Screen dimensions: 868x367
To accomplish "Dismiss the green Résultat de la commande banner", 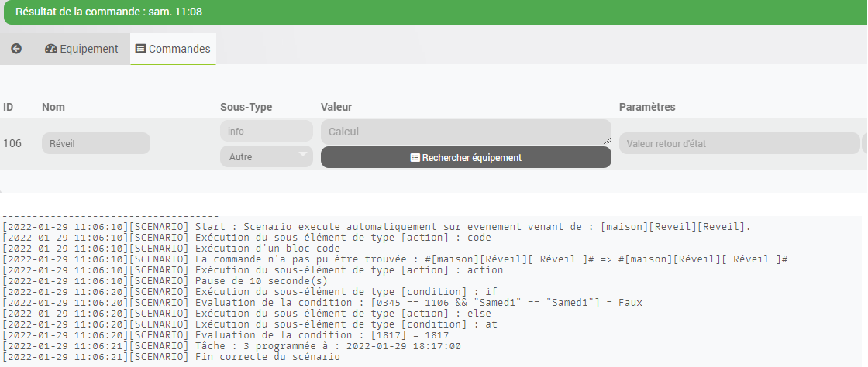I will (x=434, y=12).
